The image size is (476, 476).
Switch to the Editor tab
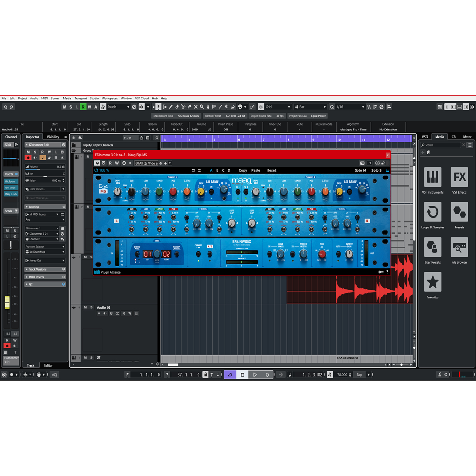[48, 365]
